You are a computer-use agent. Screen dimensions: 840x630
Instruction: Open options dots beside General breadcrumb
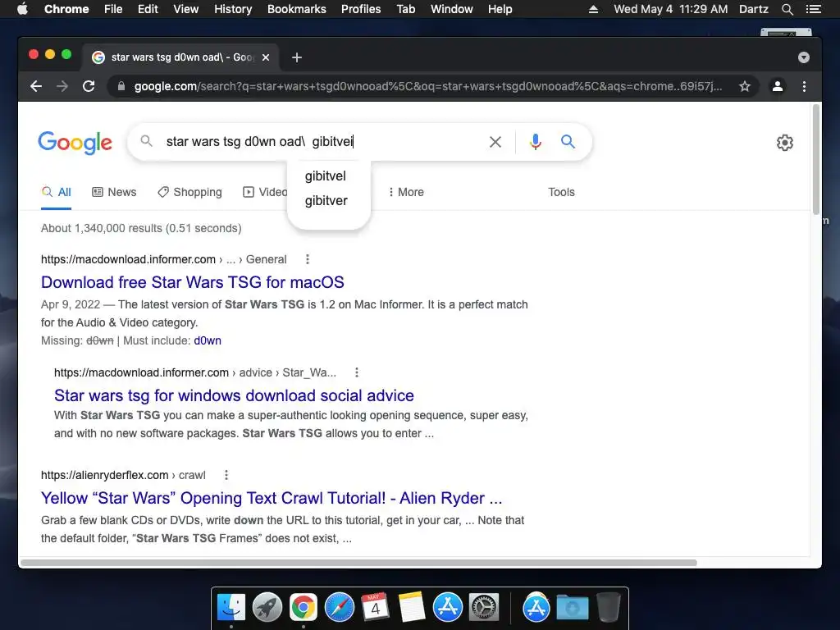[308, 259]
